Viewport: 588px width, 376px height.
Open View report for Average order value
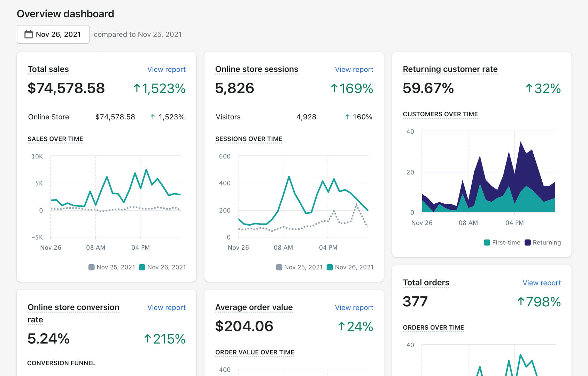pos(354,308)
